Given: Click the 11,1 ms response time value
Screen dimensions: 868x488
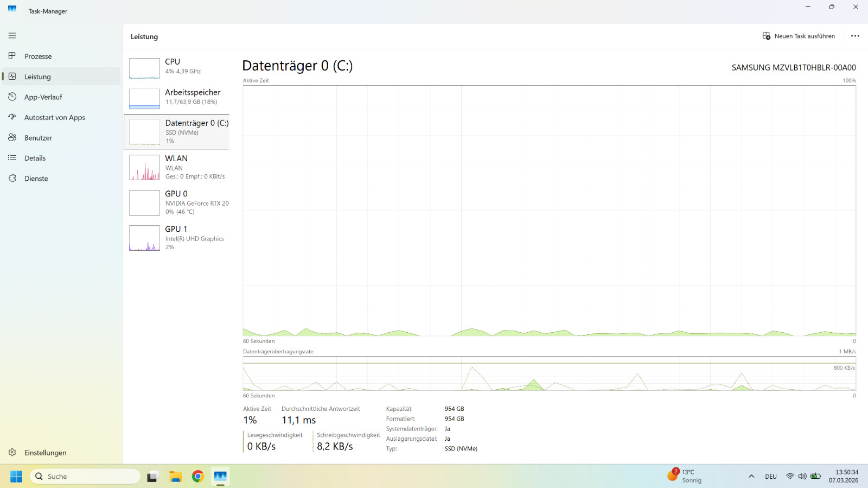Looking at the screenshot, I should click(298, 420).
